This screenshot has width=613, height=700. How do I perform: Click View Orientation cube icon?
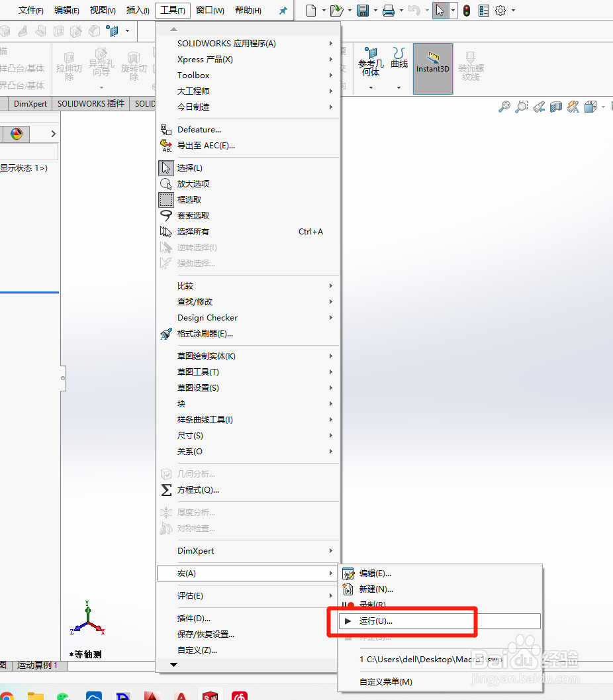tap(590, 106)
